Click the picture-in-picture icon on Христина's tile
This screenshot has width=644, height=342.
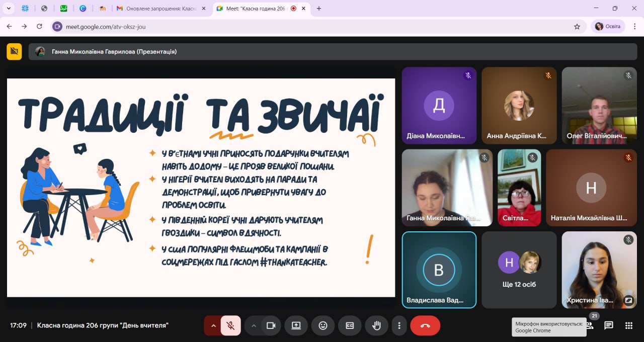628,300
